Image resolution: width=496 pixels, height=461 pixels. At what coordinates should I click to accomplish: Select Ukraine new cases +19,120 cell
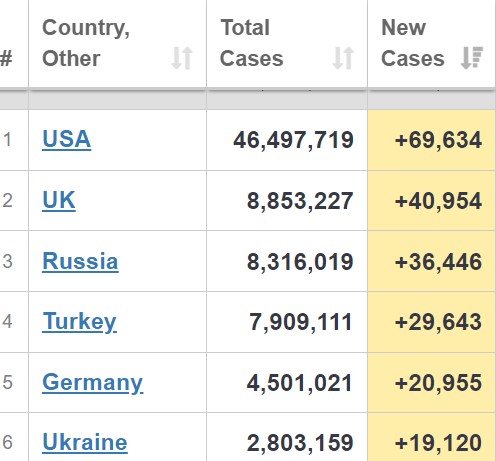pyautogui.click(x=432, y=437)
